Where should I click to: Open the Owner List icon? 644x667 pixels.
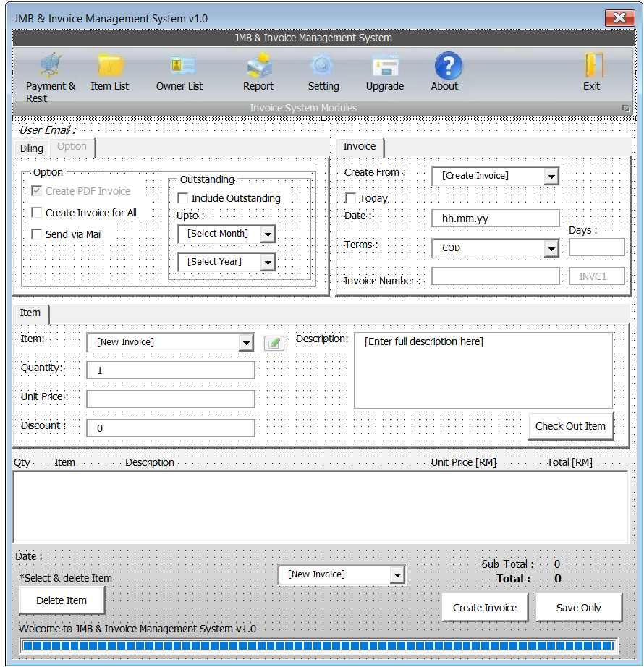(x=183, y=65)
